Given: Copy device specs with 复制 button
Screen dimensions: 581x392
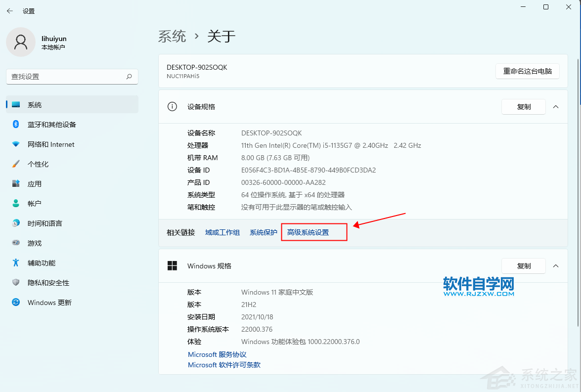Looking at the screenshot, I should (524, 107).
